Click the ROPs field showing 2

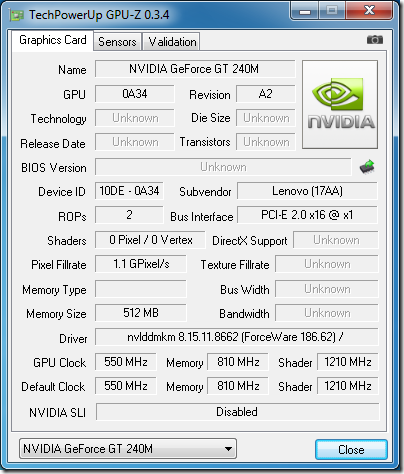click(x=129, y=215)
